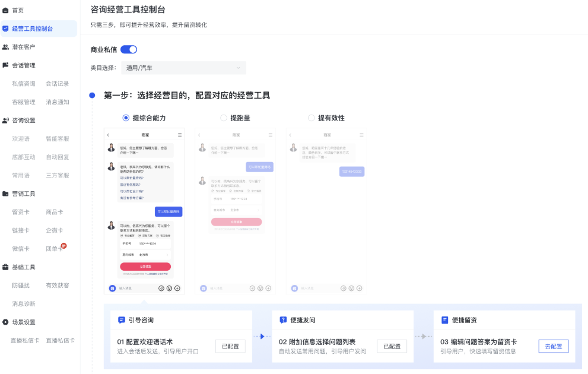Open 欢迎语 settings
The height and width of the screenshot is (374, 588).
click(x=21, y=139)
